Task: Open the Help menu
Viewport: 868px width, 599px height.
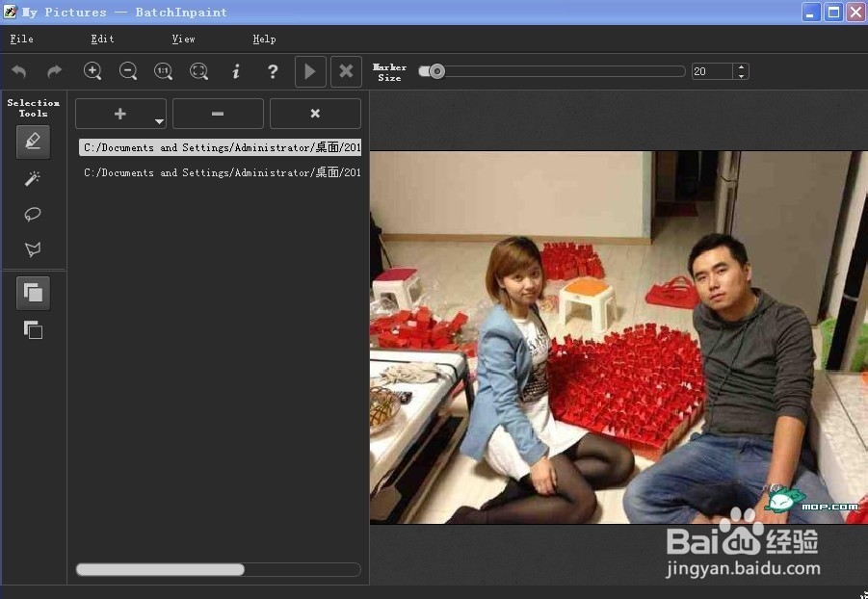Action: point(264,39)
